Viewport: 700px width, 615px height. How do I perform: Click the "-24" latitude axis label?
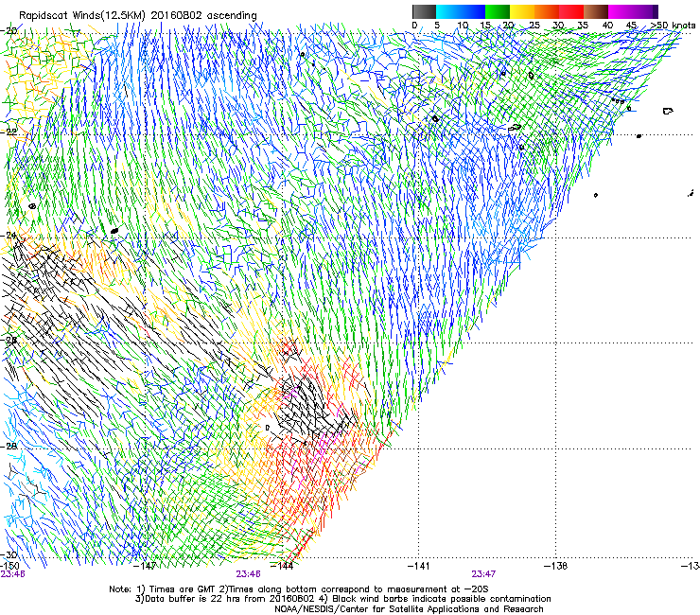9,235
